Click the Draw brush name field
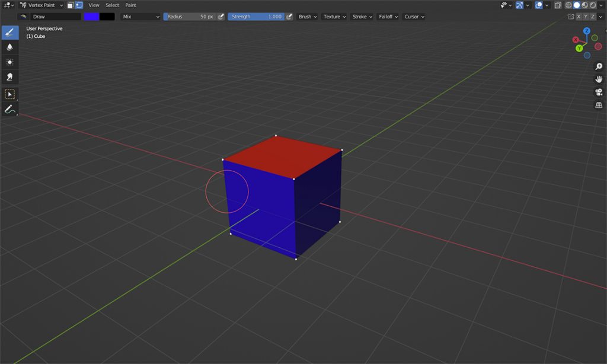 pyautogui.click(x=56, y=17)
